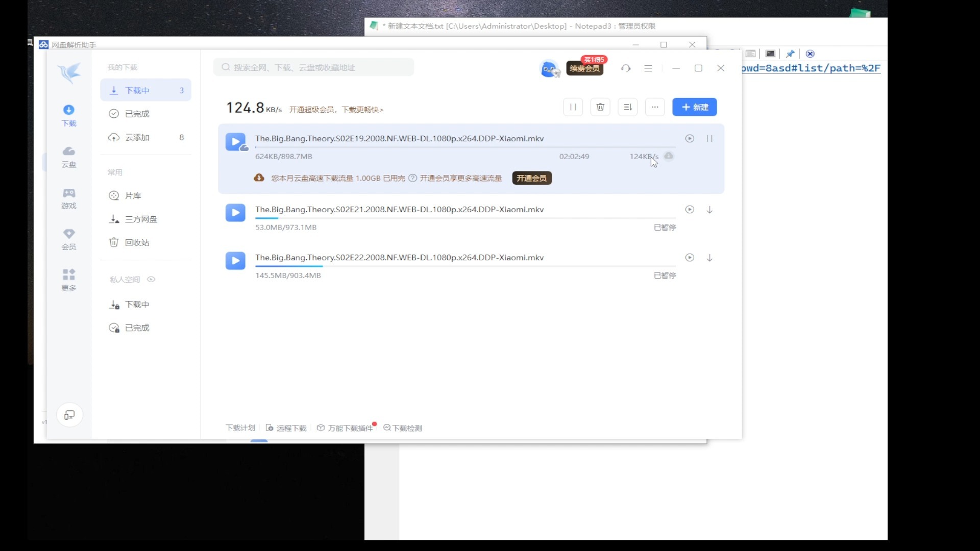Open the hamburger main menu
The image size is (980, 551).
[648, 68]
